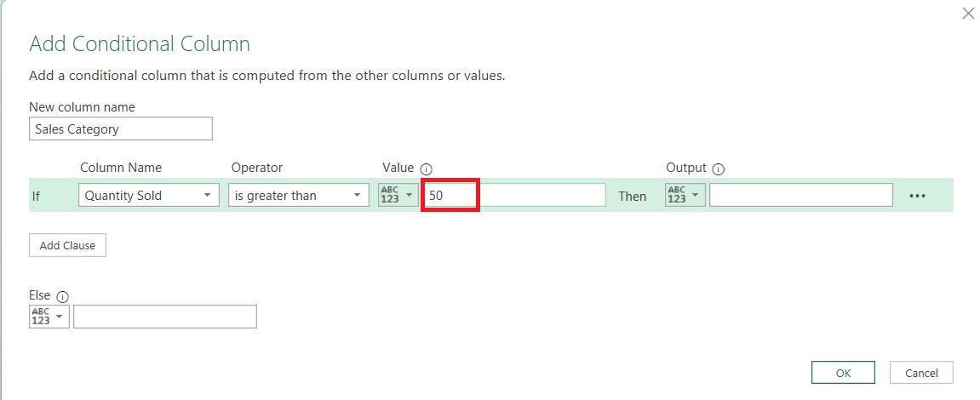Click the Else value text field

[165, 317]
